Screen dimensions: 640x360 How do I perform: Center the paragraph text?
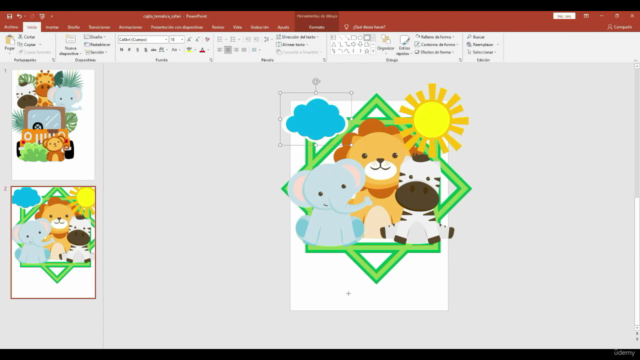(x=228, y=50)
